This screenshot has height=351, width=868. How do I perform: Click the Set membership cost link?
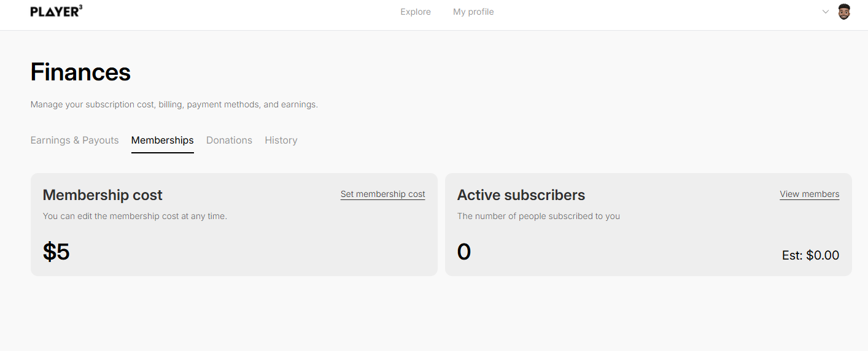[x=382, y=194]
